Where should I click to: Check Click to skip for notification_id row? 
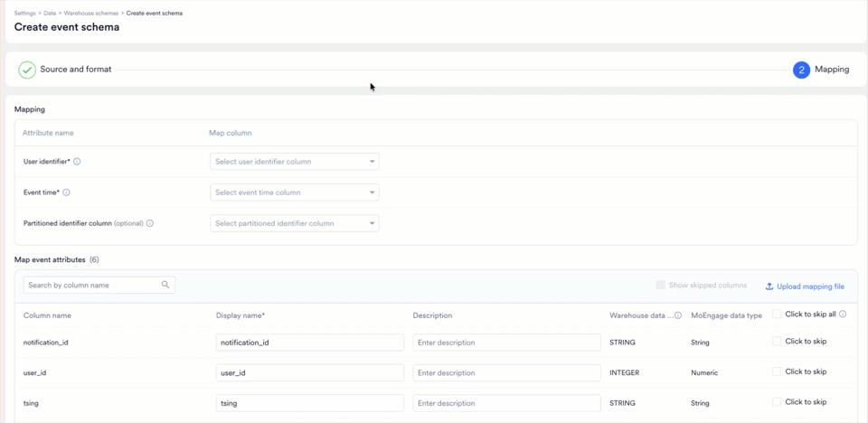pyautogui.click(x=777, y=341)
